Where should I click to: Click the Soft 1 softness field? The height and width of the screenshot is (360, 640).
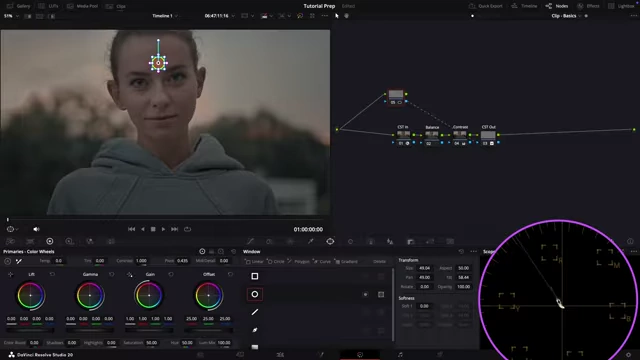point(424,306)
